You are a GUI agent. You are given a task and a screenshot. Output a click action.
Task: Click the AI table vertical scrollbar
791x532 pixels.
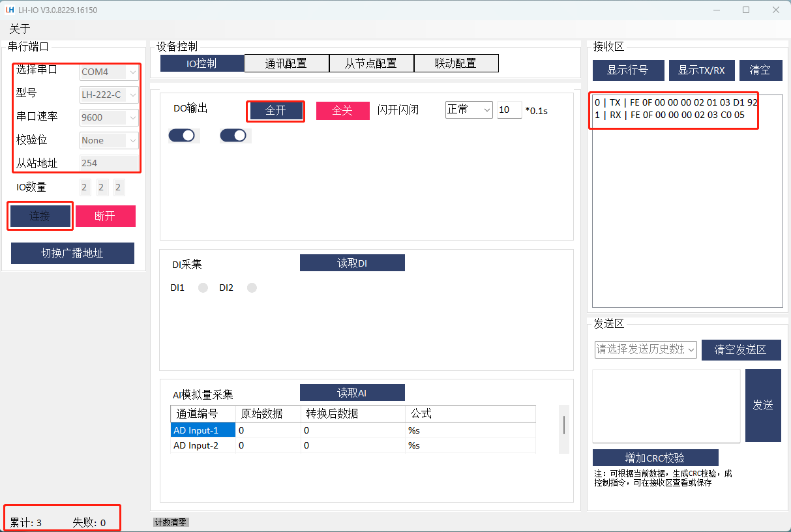[x=564, y=425]
